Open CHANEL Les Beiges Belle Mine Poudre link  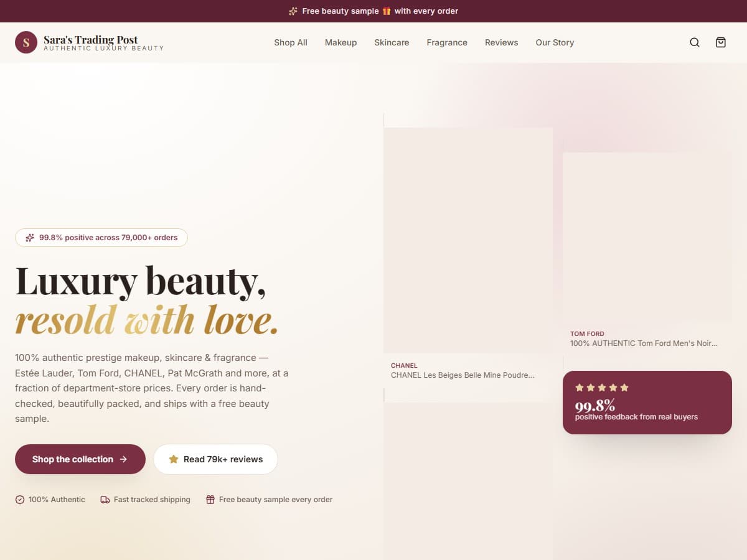[x=463, y=375]
